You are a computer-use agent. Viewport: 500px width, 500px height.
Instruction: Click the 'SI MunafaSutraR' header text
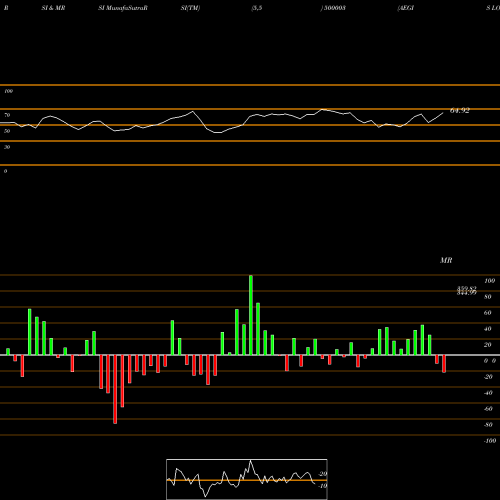pyautogui.click(x=123, y=8)
